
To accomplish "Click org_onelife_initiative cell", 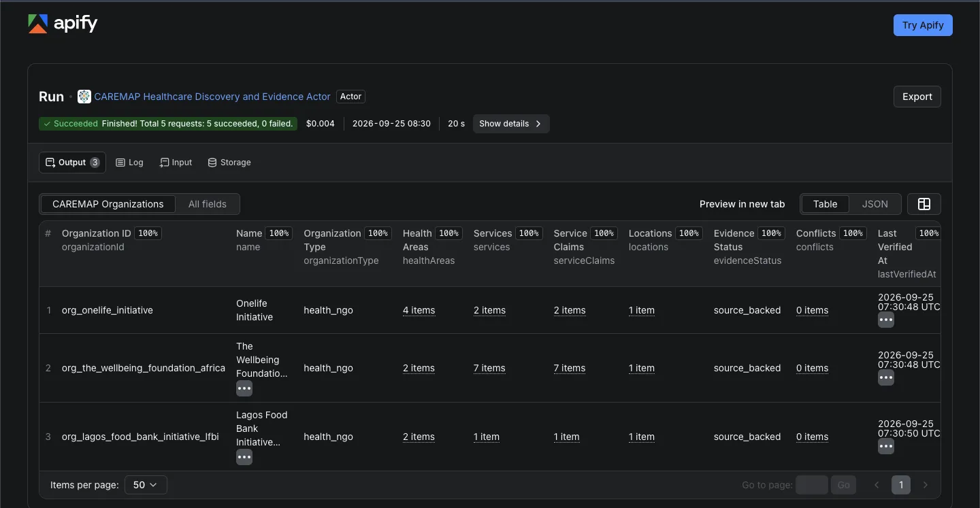I will click(x=108, y=310).
